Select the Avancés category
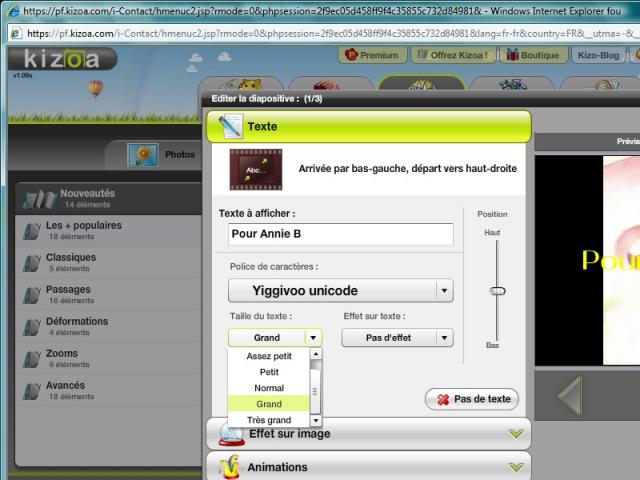 (109, 391)
